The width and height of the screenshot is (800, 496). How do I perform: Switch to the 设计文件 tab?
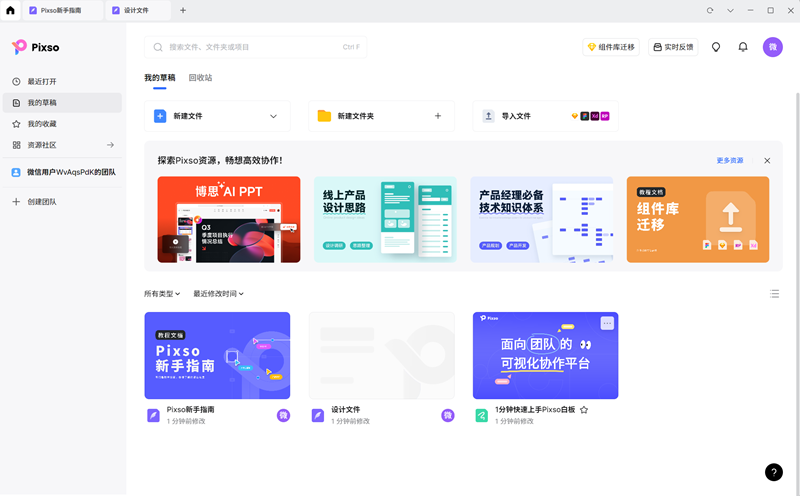coord(138,10)
